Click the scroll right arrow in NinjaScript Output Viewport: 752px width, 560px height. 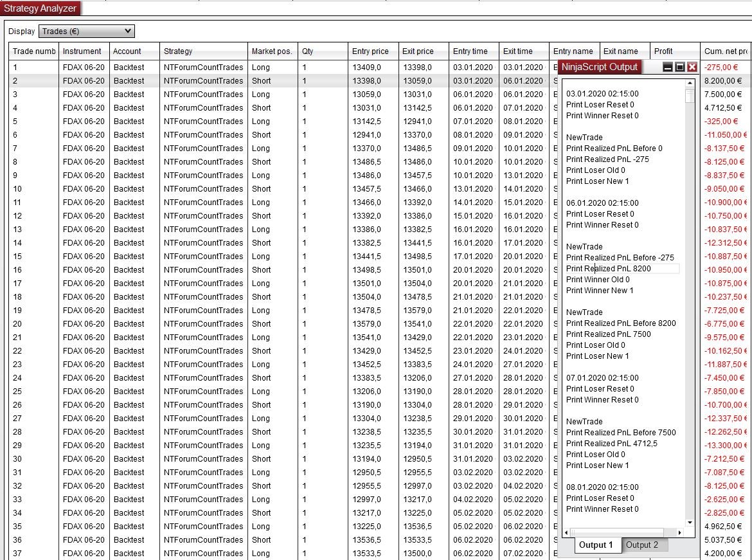click(679, 532)
